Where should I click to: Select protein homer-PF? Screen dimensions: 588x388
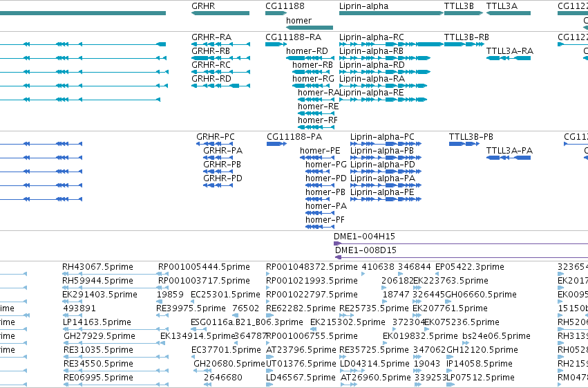point(325,220)
